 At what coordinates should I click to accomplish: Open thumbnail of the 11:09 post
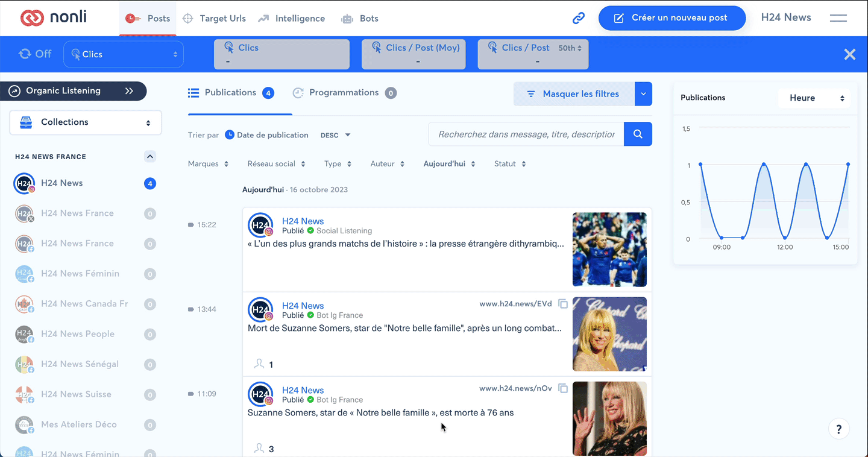[x=609, y=418]
